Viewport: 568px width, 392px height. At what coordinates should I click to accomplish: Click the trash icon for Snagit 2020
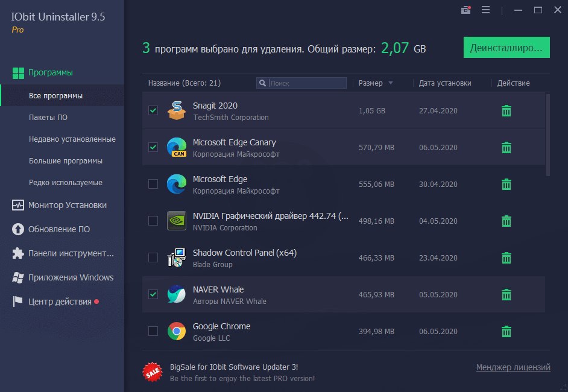coord(506,110)
